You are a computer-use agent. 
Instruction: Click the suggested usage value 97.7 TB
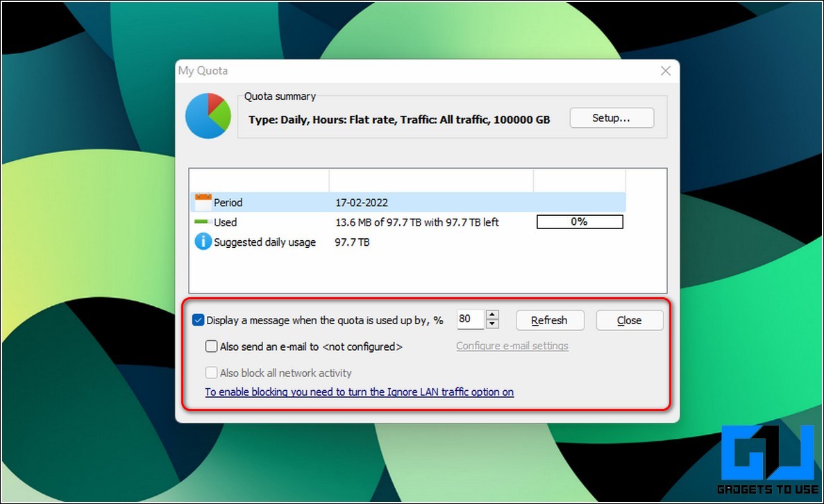pos(352,242)
